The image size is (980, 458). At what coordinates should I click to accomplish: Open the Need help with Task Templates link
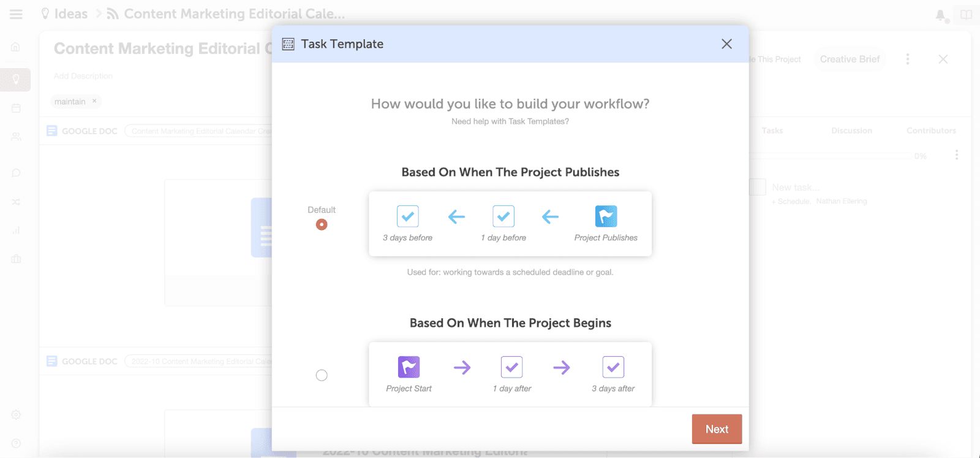pyautogui.click(x=510, y=121)
